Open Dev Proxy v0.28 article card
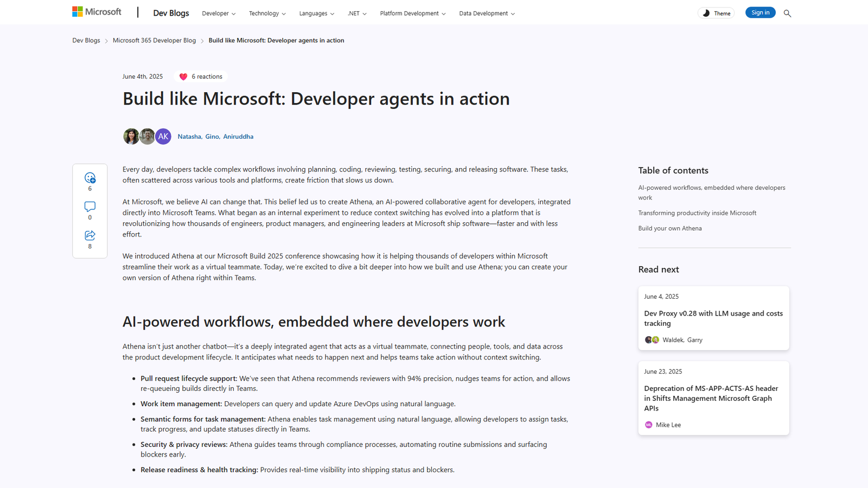This screenshot has height=488, width=868. coord(713,318)
